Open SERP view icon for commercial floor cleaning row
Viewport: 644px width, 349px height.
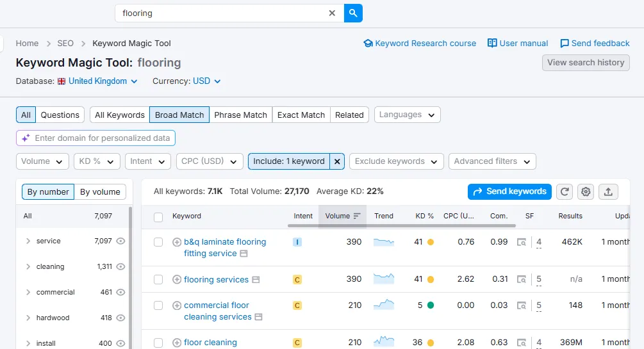coord(521,305)
